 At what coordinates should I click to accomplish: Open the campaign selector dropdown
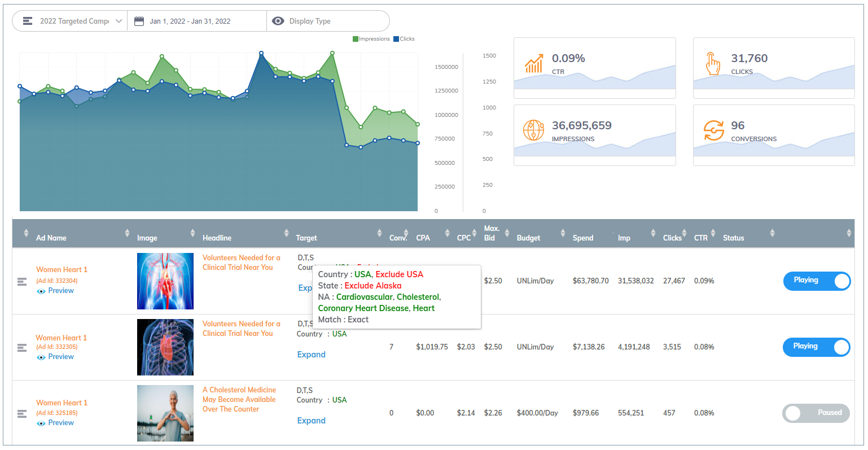point(69,21)
